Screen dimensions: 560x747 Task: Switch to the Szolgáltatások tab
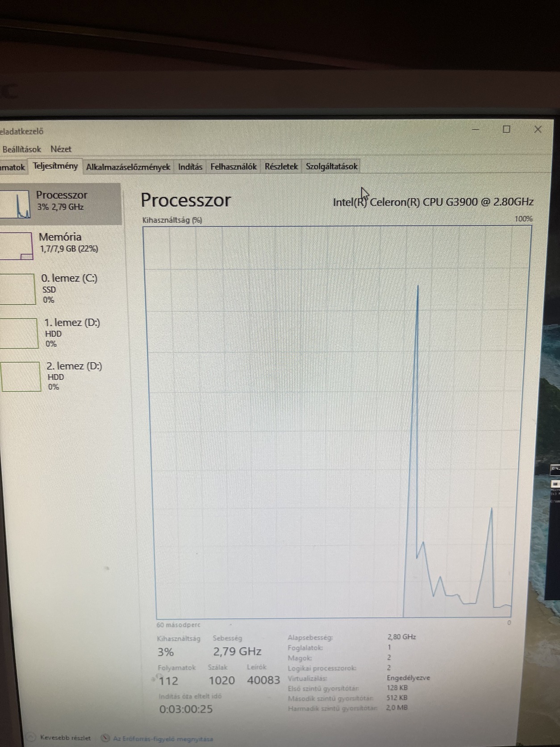[331, 167]
